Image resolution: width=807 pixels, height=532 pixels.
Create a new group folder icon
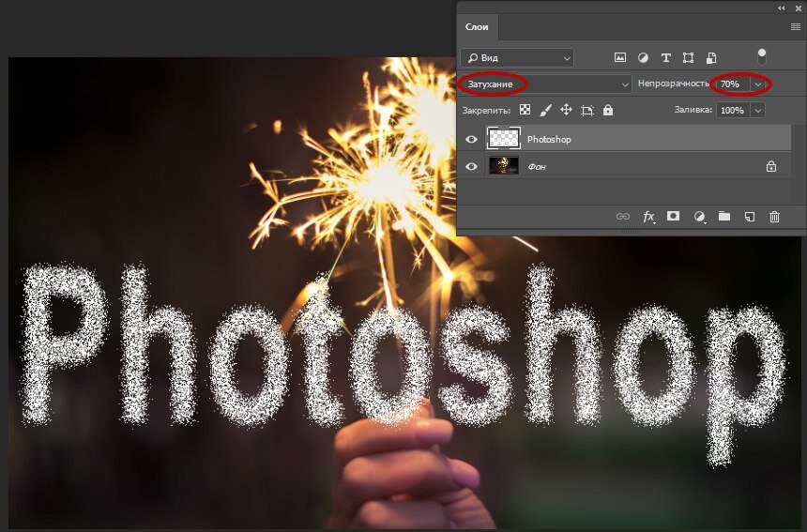[x=724, y=216]
